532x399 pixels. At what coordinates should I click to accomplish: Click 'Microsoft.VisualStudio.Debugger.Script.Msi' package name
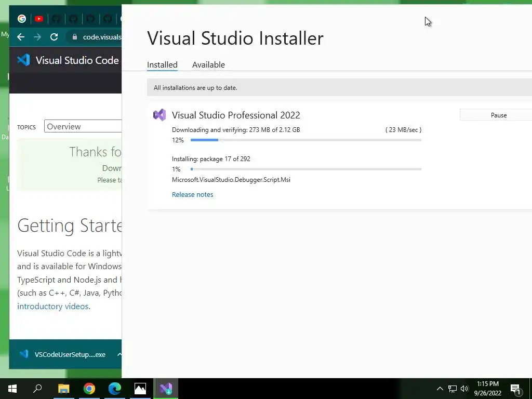231,179
